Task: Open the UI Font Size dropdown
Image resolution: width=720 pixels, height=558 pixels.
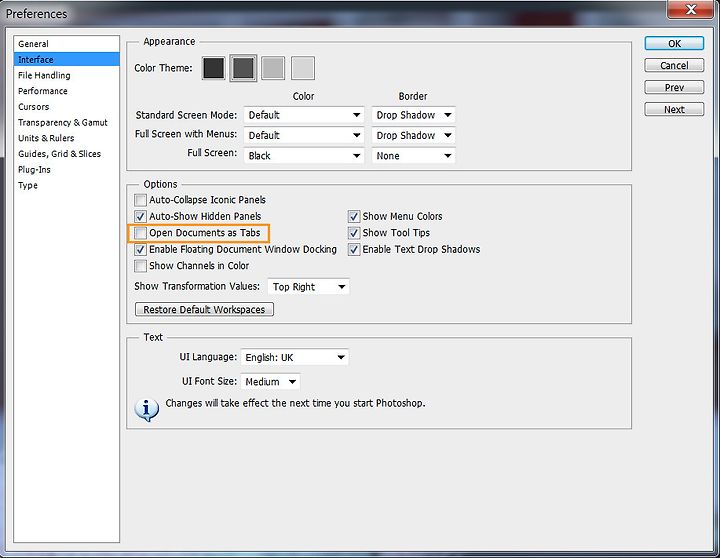Action: tap(270, 382)
